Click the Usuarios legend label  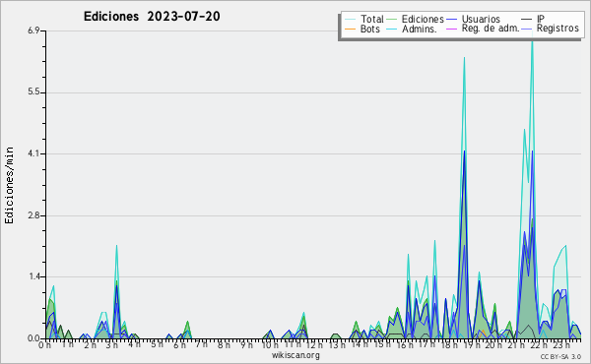(481, 19)
